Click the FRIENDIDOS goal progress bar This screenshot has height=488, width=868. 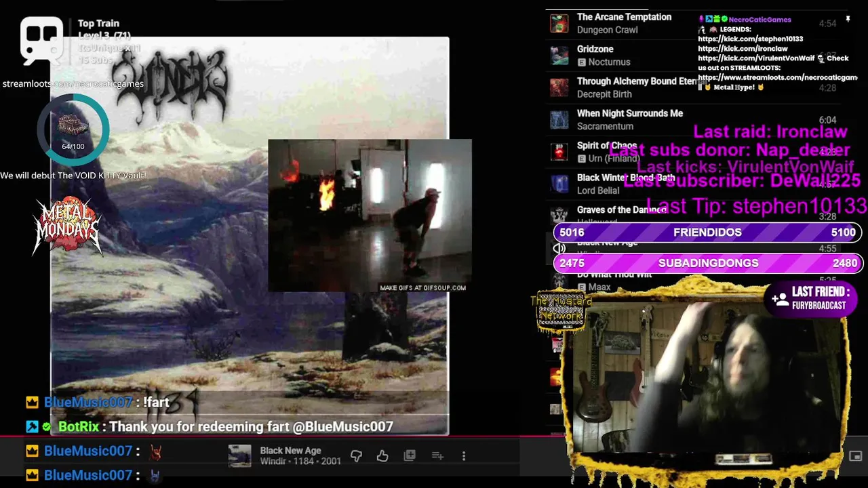[x=707, y=232]
